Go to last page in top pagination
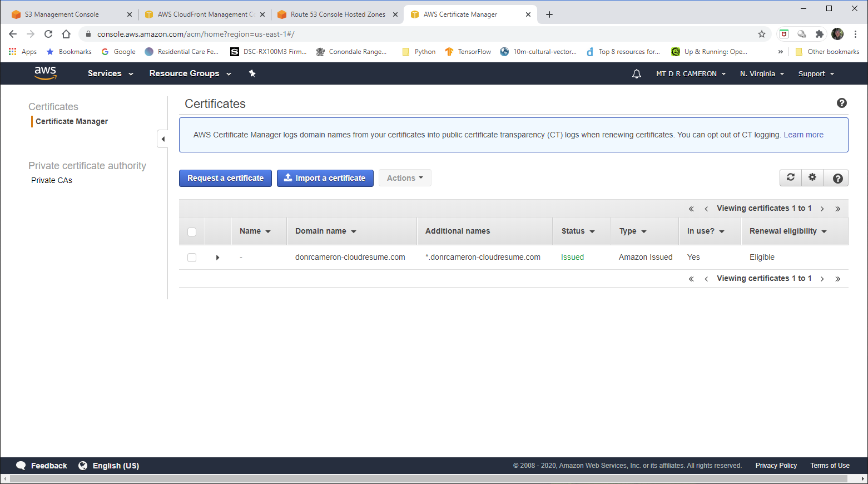Viewport: 868px width, 484px height. pos(838,209)
